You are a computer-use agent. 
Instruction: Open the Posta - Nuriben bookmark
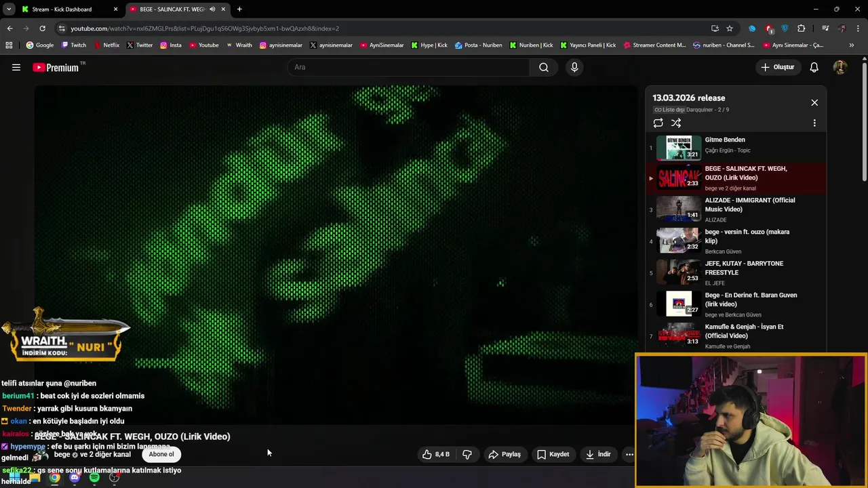[479, 45]
